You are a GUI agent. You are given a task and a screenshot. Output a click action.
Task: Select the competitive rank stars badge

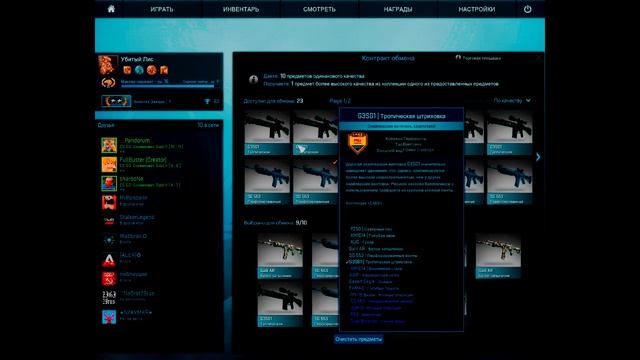(116, 101)
